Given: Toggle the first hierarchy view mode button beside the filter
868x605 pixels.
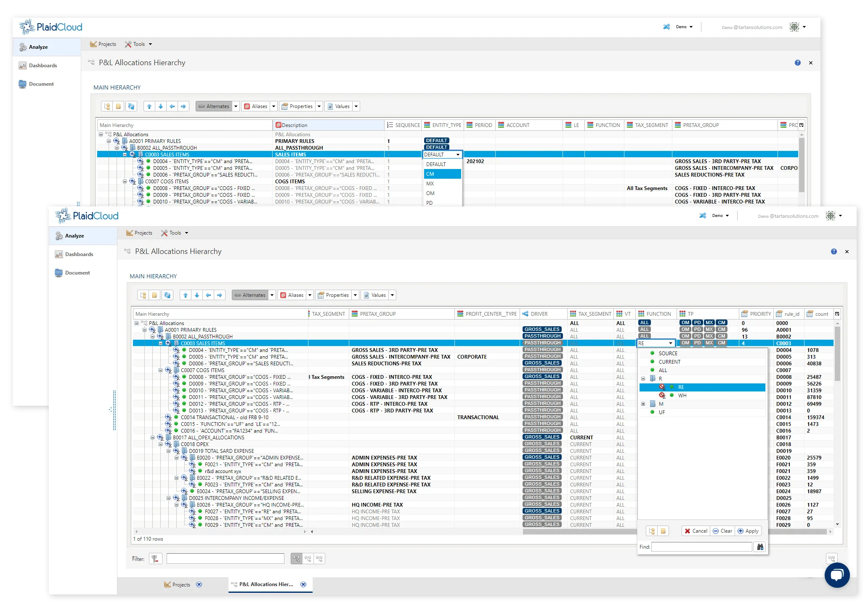Looking at the screenshot, I should click(297, 559).
